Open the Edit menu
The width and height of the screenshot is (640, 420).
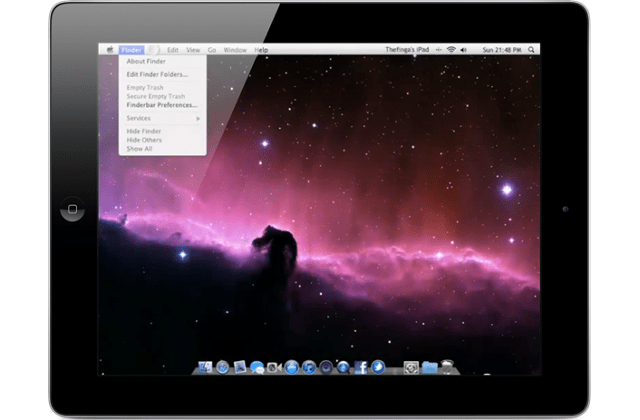pos(173,50)
